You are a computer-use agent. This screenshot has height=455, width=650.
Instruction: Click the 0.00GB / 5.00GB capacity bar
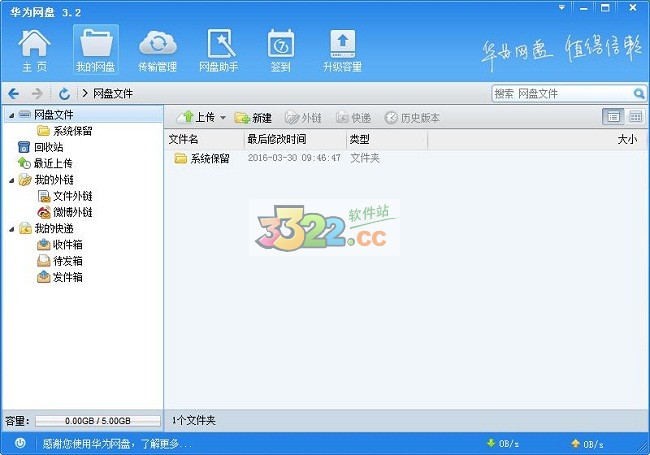98,421
